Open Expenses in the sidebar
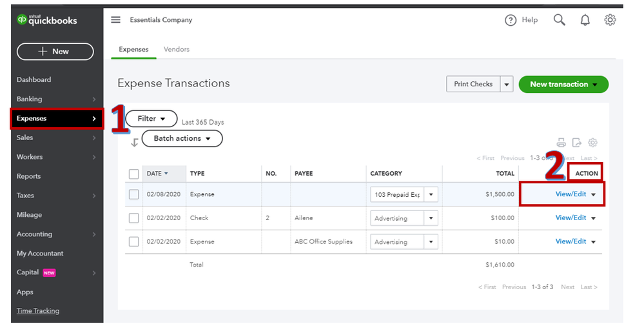 coord(57,118)
